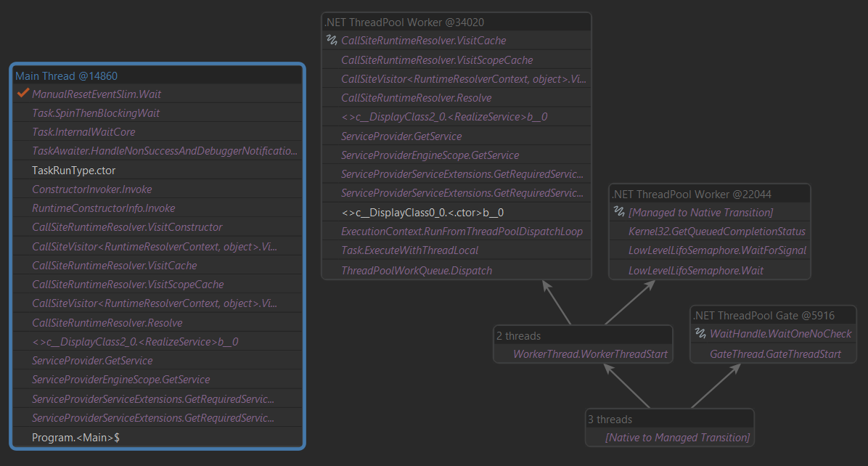Screen dimensions: 868x466
Task: Click the thread icon next to CallSiteRuntimeResolver.VisitCache
Action: pyautogui.click(x=332, y=41)
